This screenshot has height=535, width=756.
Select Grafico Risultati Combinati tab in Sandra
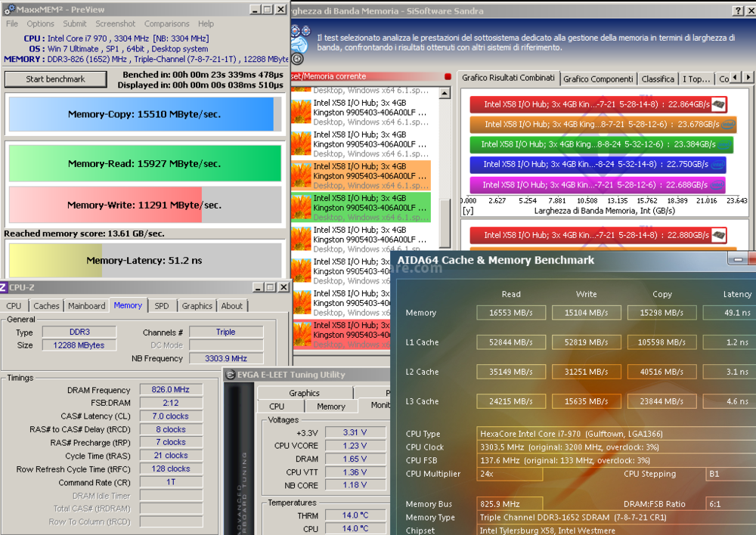508,78
